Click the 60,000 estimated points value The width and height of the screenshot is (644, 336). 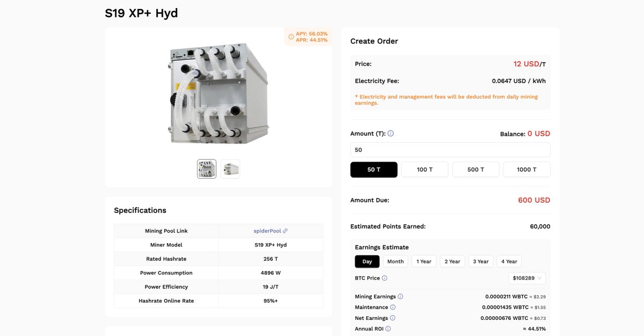540,227
